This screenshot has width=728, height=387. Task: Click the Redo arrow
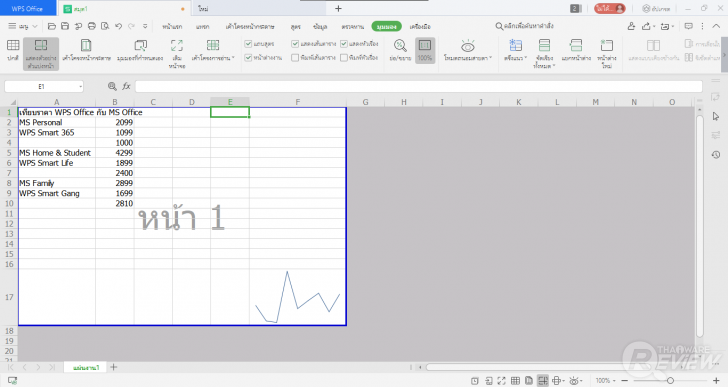[131, 26]
